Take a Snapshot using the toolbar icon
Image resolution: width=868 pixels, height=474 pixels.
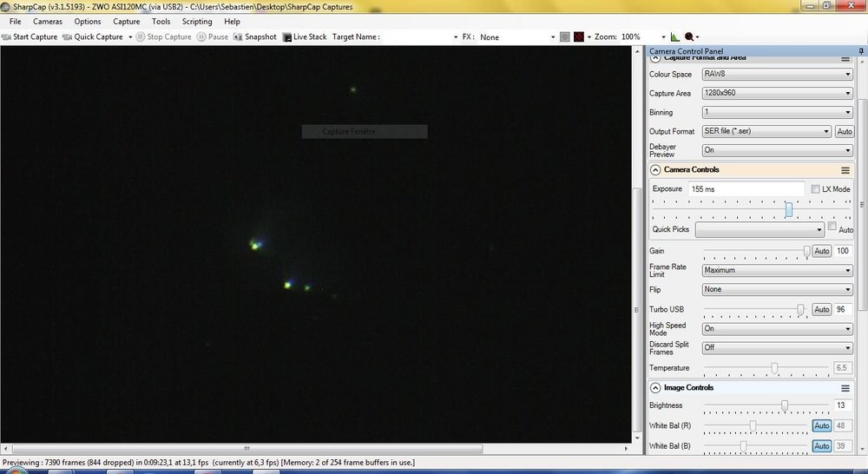[x=238, y=37]
